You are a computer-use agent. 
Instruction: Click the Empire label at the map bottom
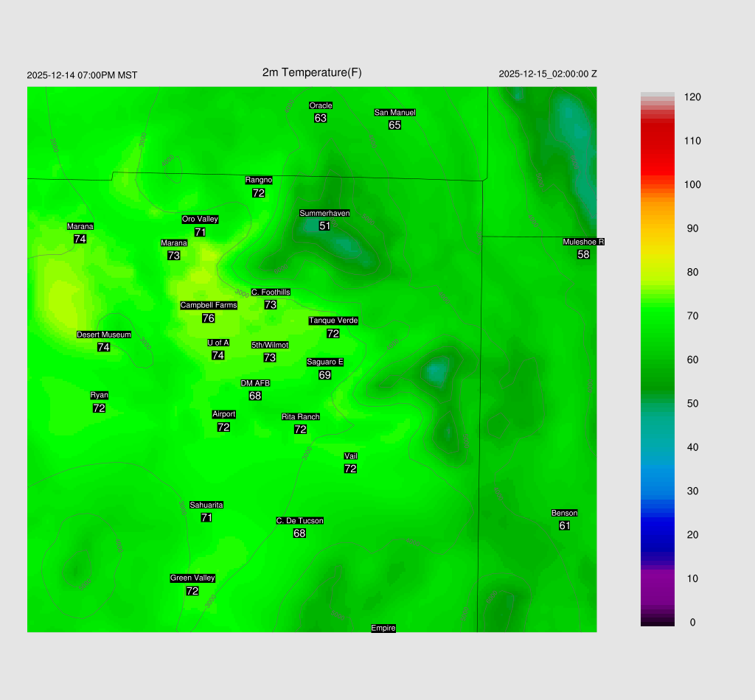[x=383, y=629]
